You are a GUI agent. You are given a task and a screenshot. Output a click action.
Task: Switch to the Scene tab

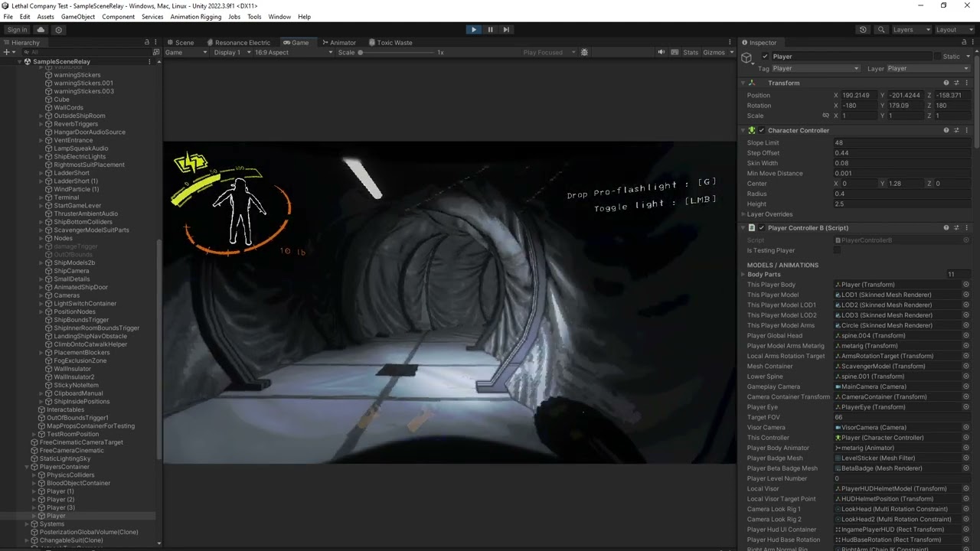point(181,42)
